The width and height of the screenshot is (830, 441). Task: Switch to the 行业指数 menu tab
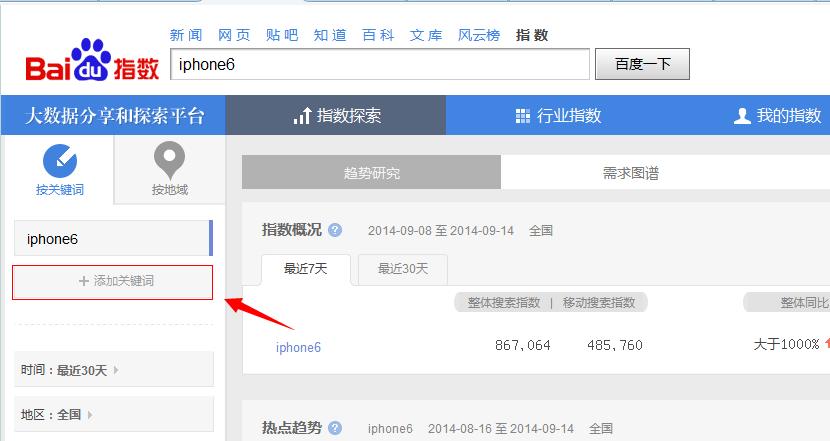tap(558, 115)
